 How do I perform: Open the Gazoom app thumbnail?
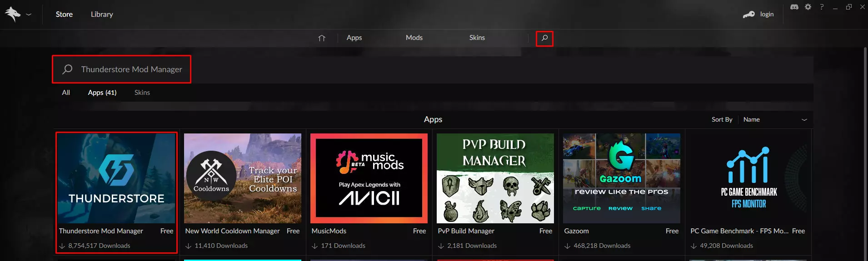622,178
